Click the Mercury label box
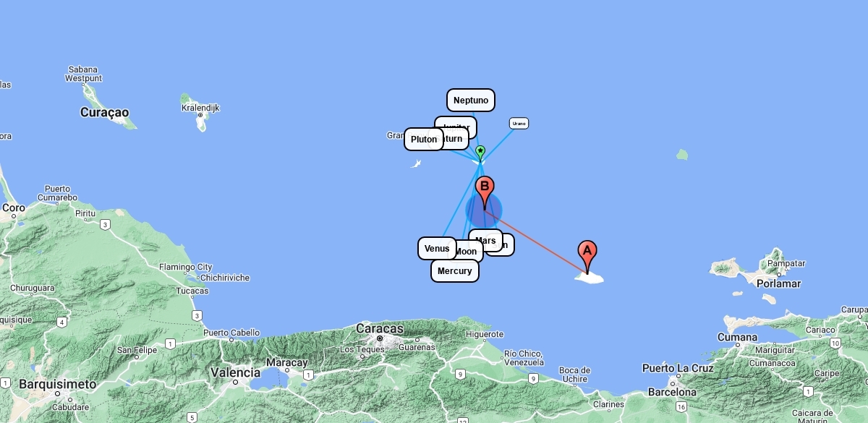This screenshot has width=868, height=423. (455, 271)
